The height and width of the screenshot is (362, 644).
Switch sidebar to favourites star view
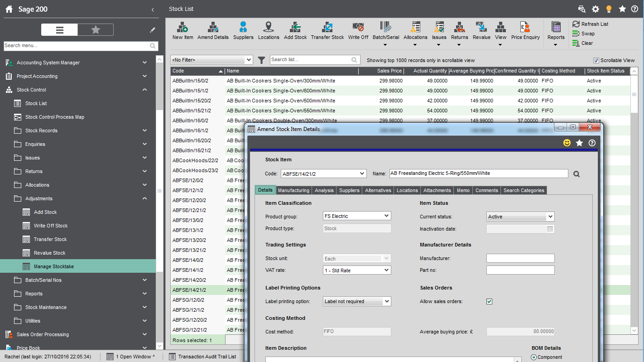[x=96, y=30]
